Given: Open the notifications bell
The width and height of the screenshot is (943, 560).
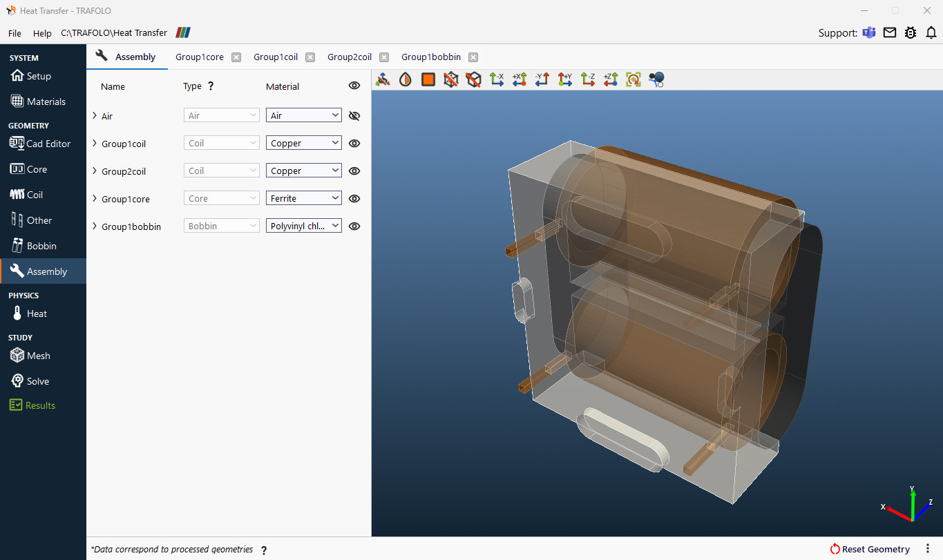Looking at the screenshot, I should coord(931,32).
